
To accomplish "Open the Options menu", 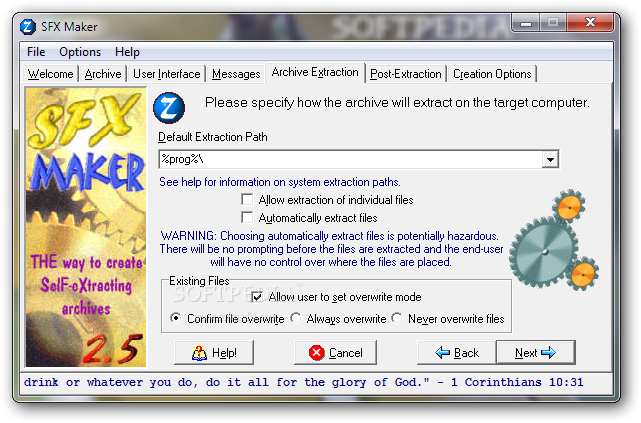I will pos(80,52).
